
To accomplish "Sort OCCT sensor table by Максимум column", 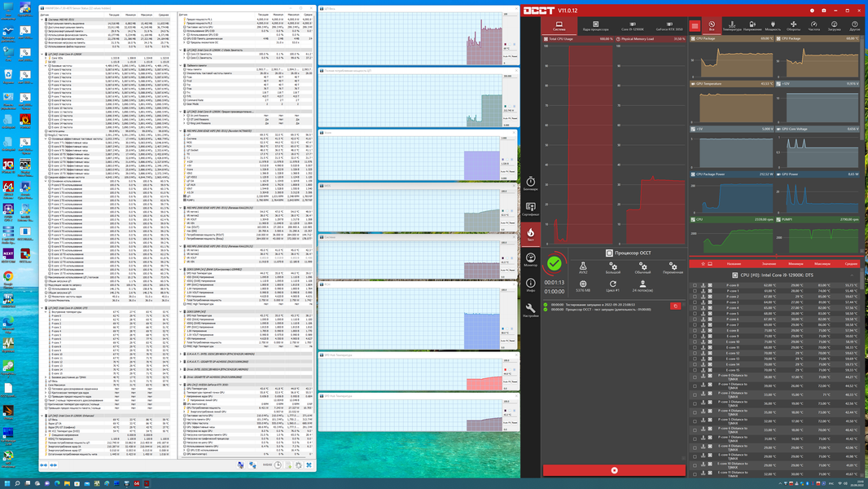I will coord(822,263).
